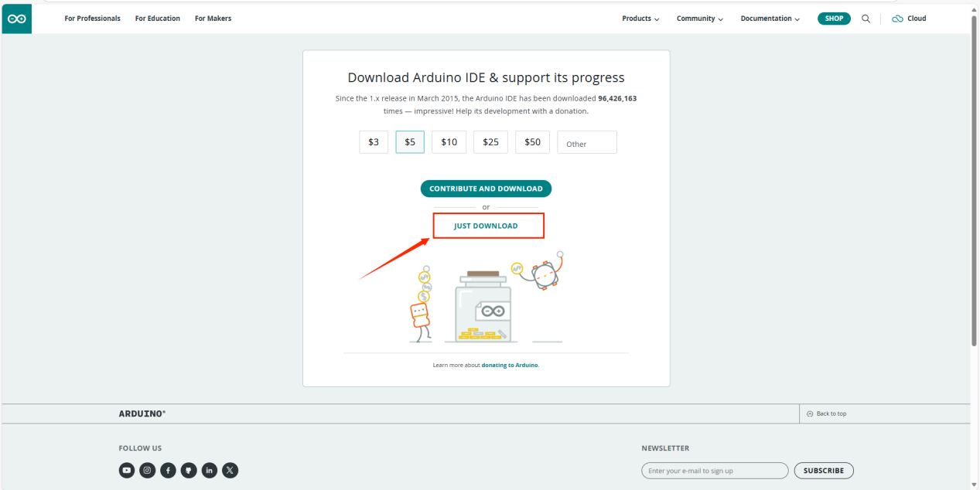Go to For Makers

pyautogui.click(x=213, y=19)
